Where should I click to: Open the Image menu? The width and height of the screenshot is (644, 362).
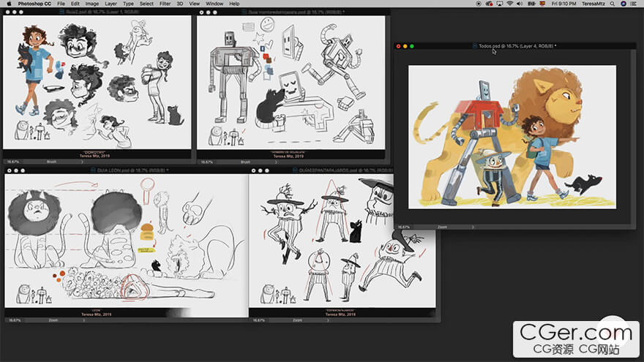click(x=92, y=4)
